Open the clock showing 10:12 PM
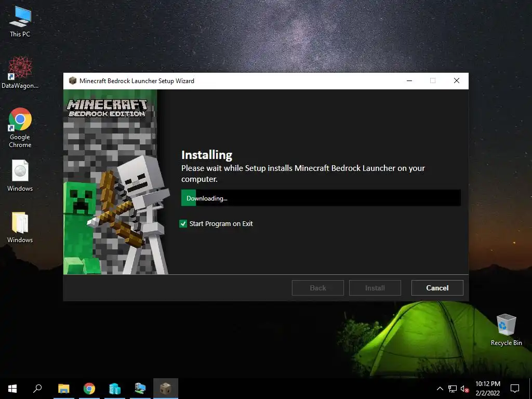Screen dimensions: 532x399 pyautogui.click(x=487, y=389)
